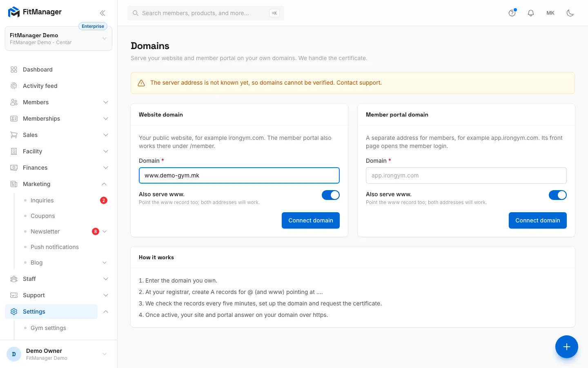Click the Finances banknote icon
This screenshot has width=588, height=368.
coord(14,168)
